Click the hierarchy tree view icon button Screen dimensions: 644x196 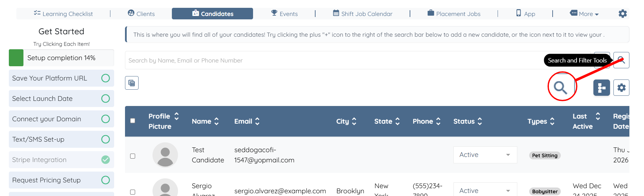point(602,88)
